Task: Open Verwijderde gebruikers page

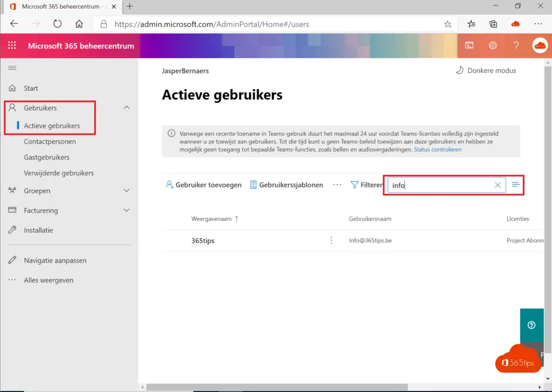Action: click(x=59, y=173)
